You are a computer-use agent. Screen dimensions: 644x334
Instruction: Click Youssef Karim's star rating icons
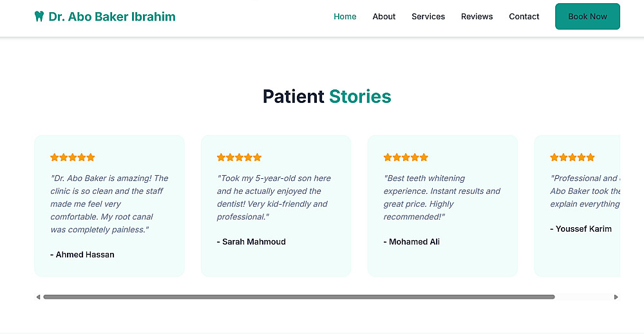click(x=572, y=157)
